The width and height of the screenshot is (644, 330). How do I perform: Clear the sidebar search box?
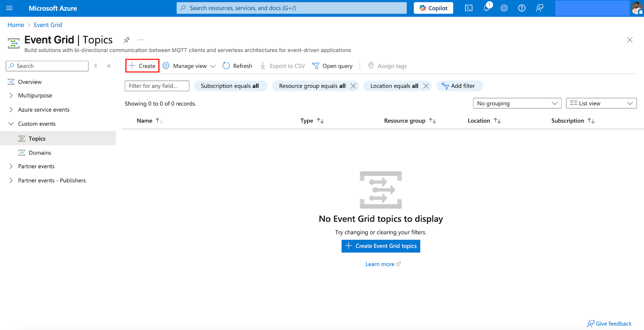(95, 66)
